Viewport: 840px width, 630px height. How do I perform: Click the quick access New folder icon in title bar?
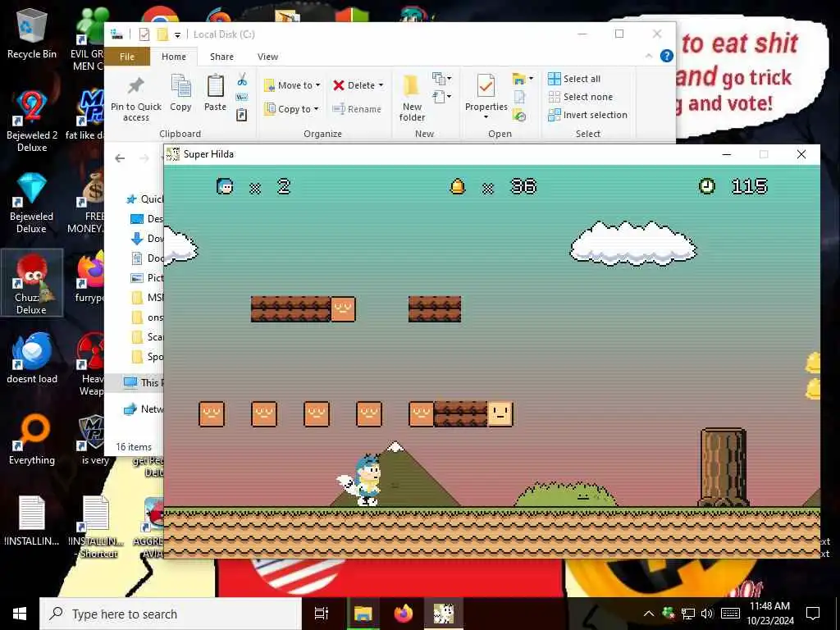[x=162, y=34]
